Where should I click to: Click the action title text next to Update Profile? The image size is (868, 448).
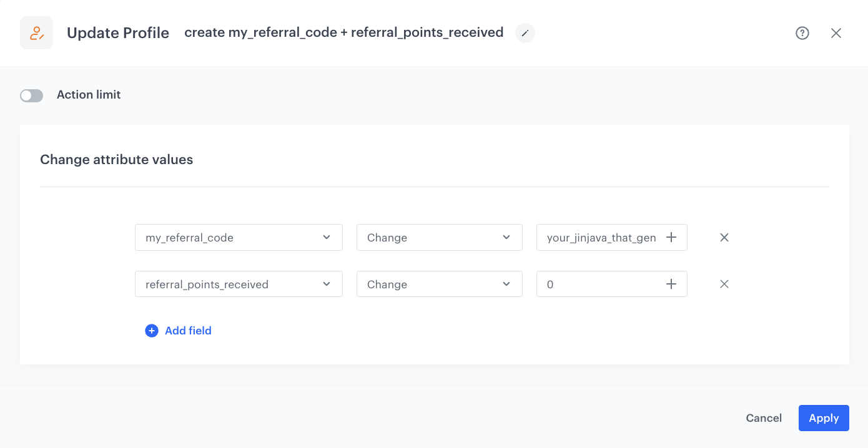click(343, 32)
